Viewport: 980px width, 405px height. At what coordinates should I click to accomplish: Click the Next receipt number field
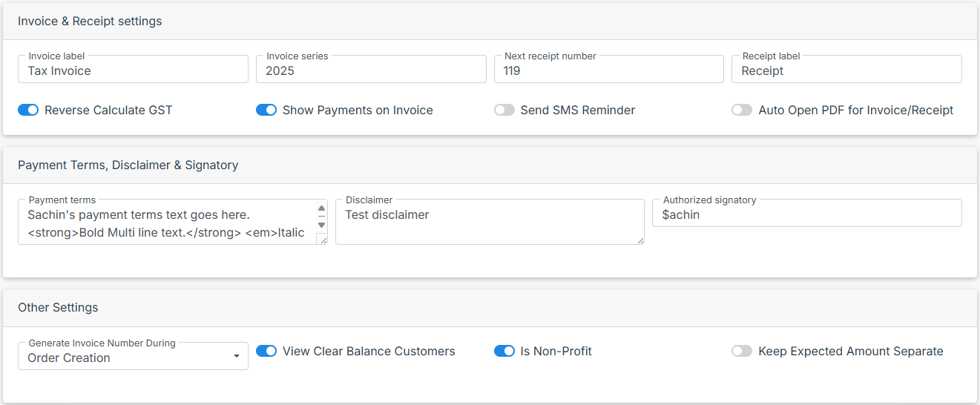(x=608, y=71)
